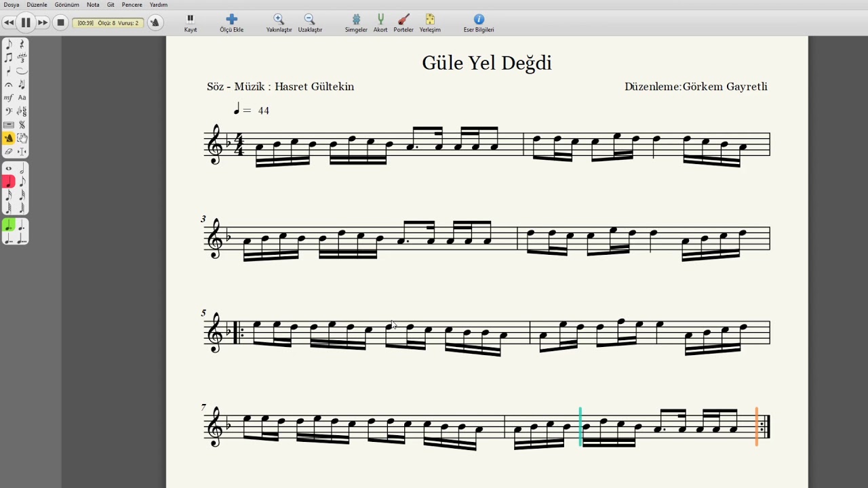
Task: Open the Yardım menu
Action: coord(159,5)
